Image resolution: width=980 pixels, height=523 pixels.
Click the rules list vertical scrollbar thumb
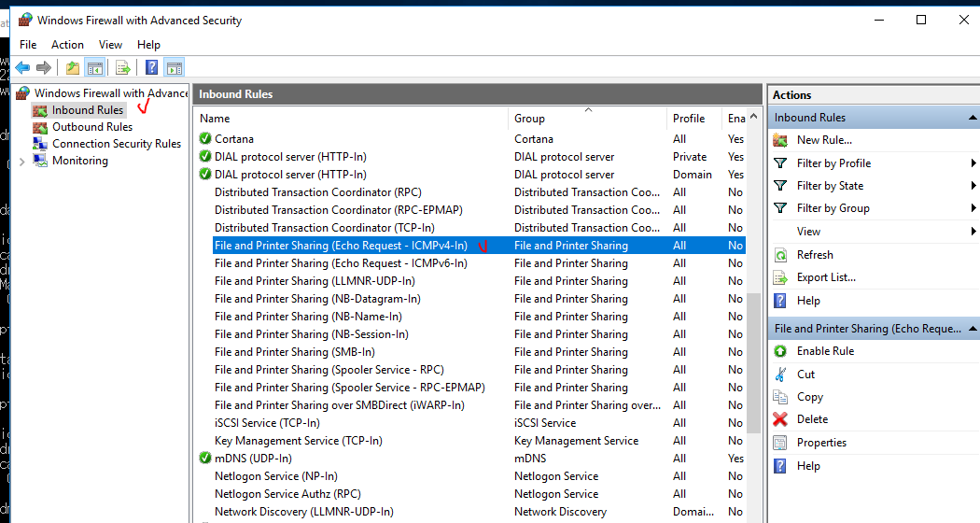pyautogui.click(x=754, y=363)
